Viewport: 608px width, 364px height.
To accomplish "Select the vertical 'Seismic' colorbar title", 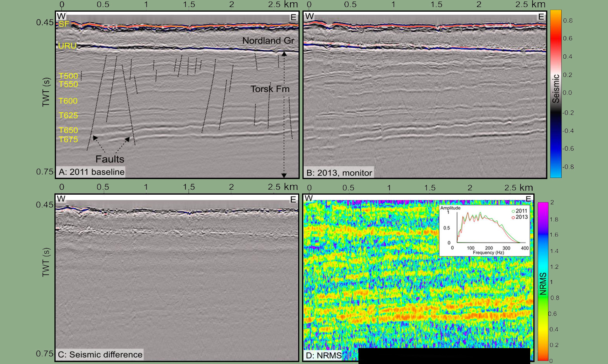I will click(556, 89).
